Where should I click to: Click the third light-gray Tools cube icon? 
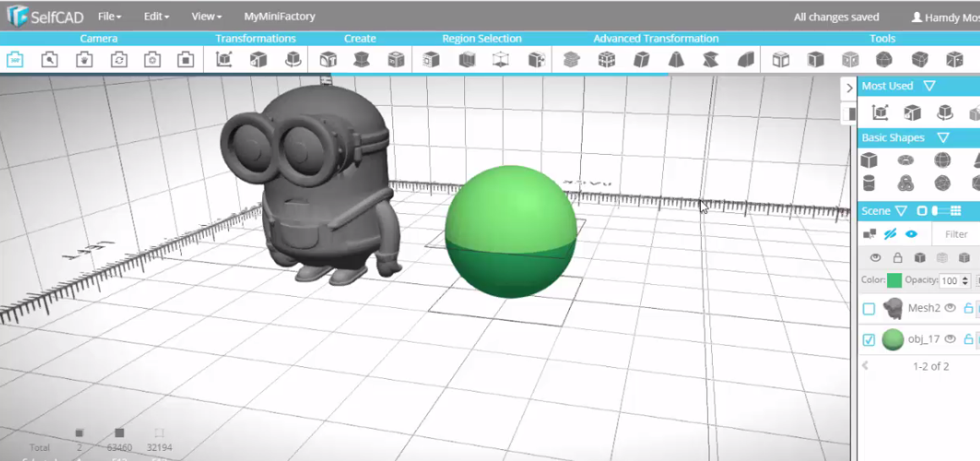(x=850, y=60)
